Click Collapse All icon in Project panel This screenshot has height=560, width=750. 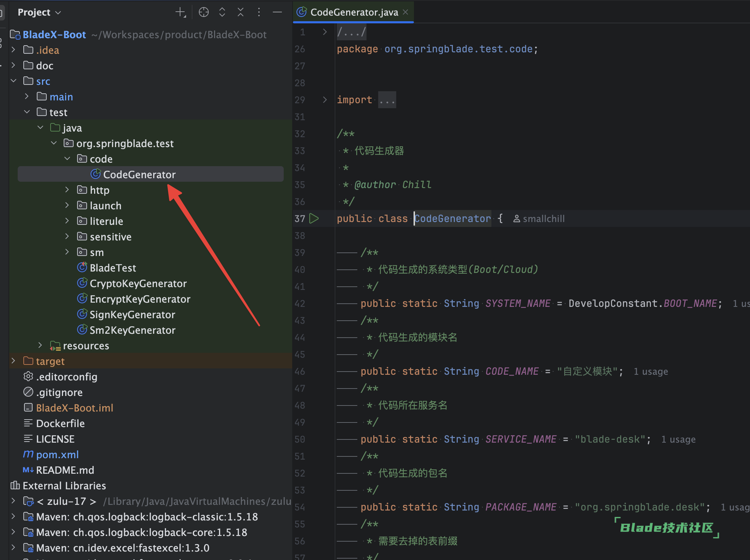pyautogui.click(x=241, y=12)
